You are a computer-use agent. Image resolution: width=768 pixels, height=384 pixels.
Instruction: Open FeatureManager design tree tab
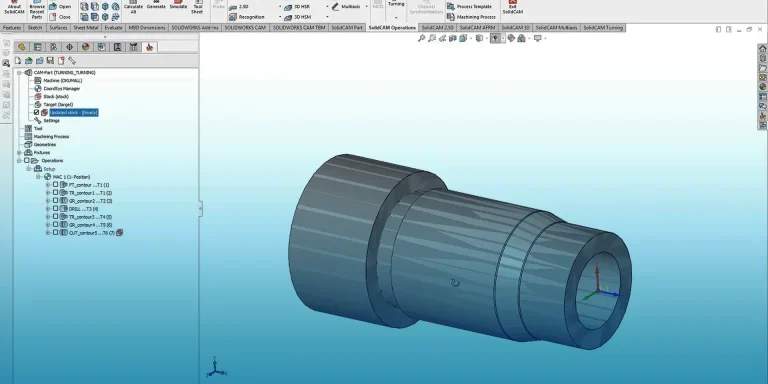[x=22, y=47]
